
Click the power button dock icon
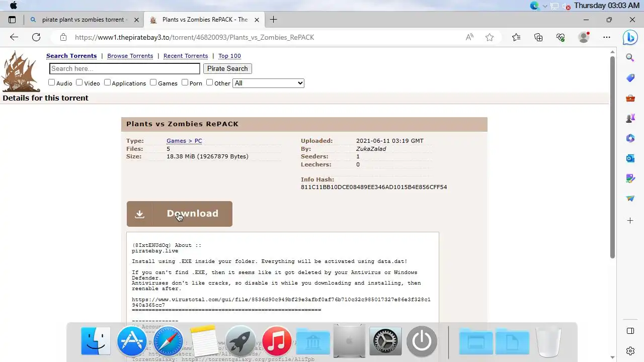pyautogui.click(x=422, y=341)
